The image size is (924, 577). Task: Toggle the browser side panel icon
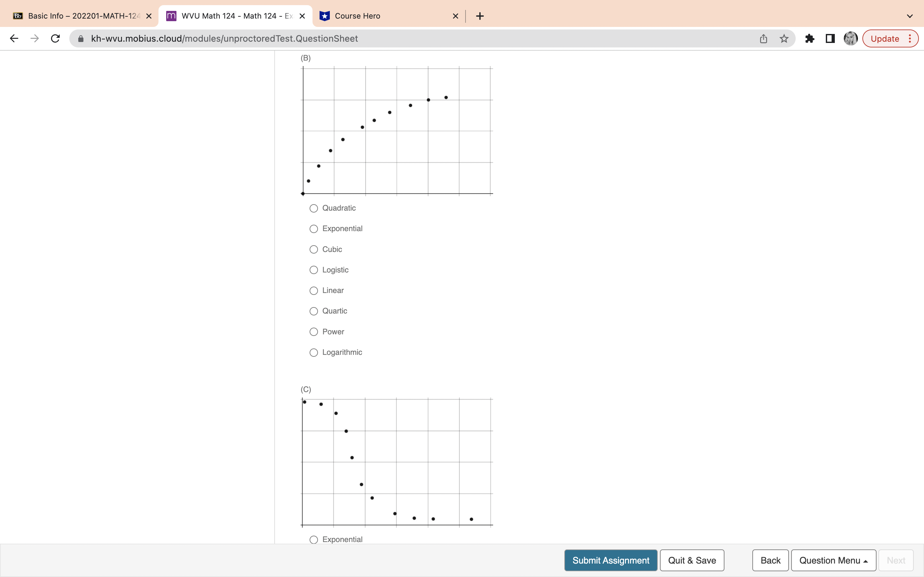pos(830,38)
